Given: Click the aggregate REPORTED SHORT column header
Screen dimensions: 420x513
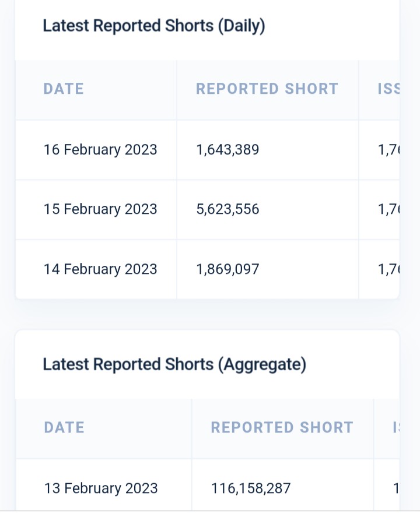Looking at the screenshot, I should click(x=282, y=428).
